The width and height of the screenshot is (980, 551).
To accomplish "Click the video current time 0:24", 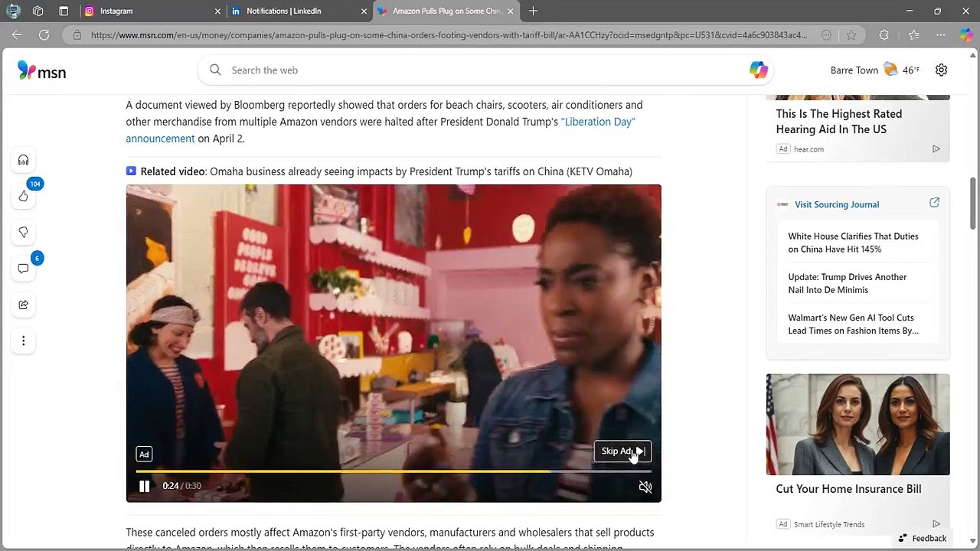I will click(x=170, y=486).
